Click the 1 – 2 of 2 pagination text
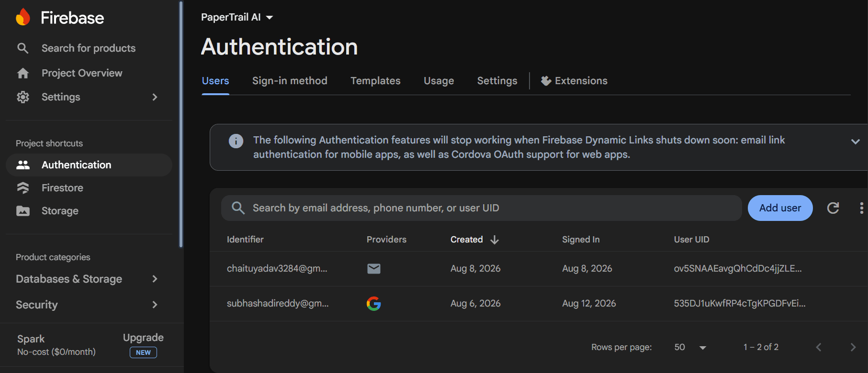The image size is (868, 373). 761,347
